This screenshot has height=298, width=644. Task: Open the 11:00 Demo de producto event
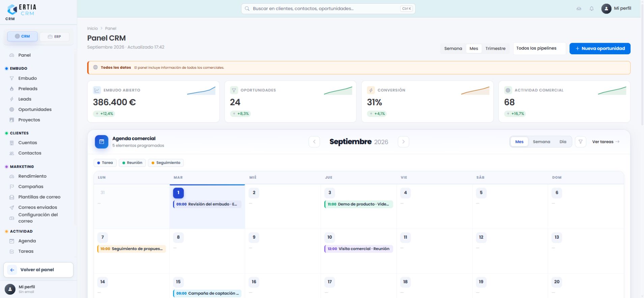358,204
